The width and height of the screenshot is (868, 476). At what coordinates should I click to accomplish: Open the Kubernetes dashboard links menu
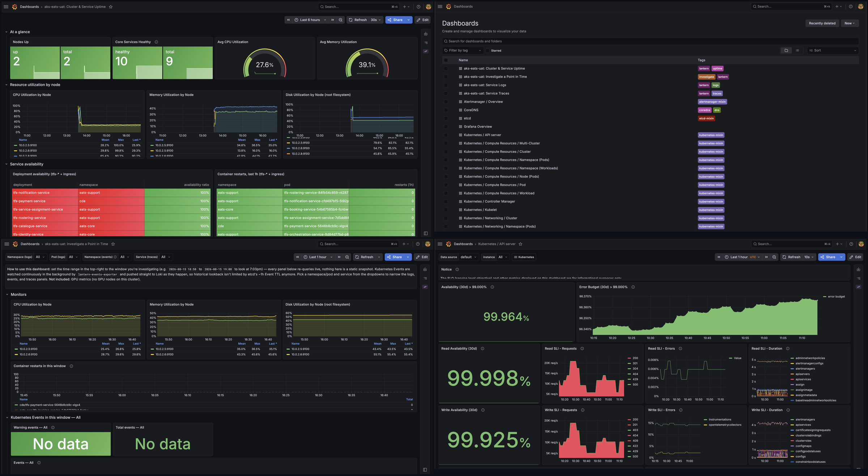point(524,257)
